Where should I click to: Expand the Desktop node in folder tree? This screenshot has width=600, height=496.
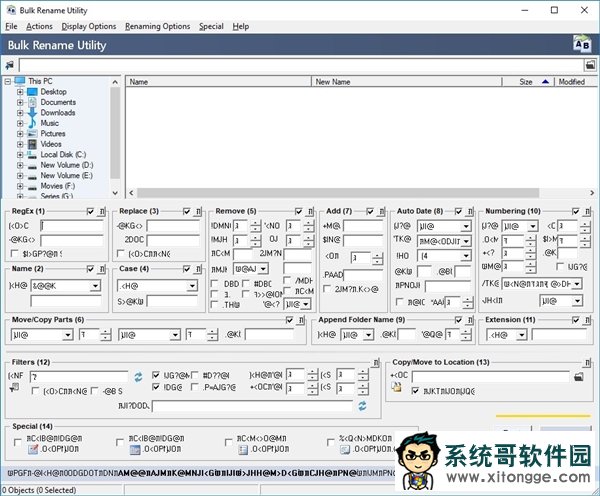pyautogui.click(x=20, y=92)
